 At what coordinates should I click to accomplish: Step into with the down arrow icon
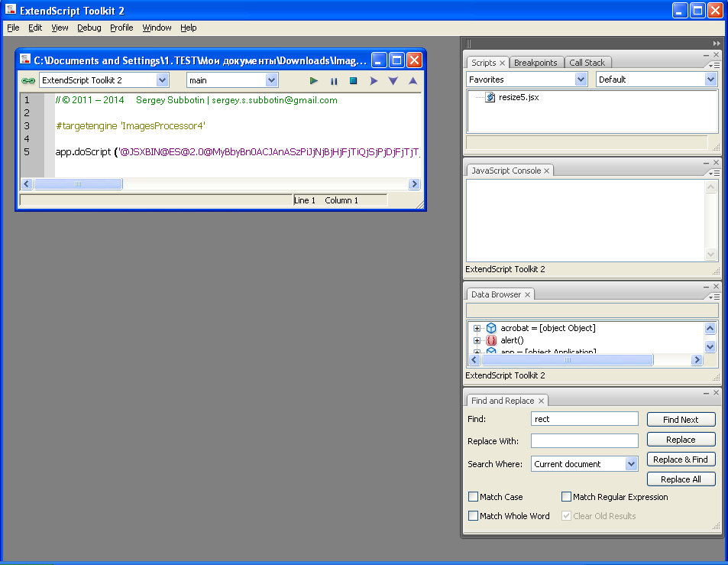tap(393, 81)
